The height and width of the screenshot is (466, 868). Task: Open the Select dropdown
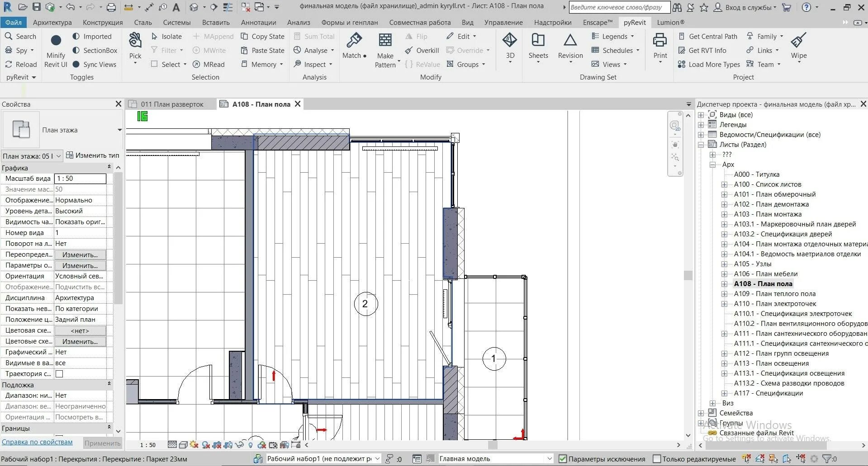tap(169, 64)
